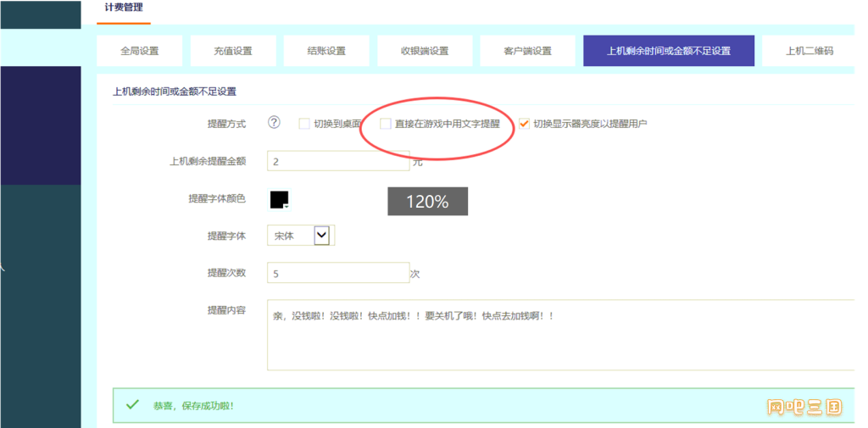868x428 pixels.
Task: Switch to the 上机二维码 tab
Action: click(x=809, y=51)
